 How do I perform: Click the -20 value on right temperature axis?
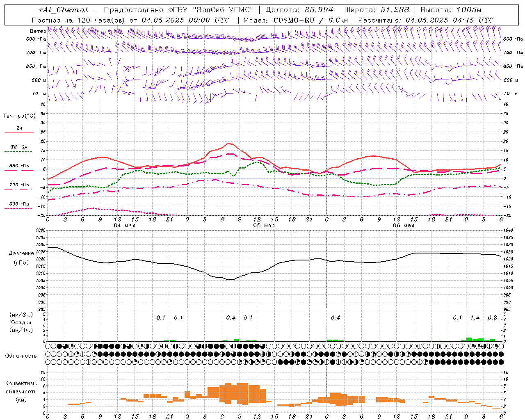(x=507, y=215)
